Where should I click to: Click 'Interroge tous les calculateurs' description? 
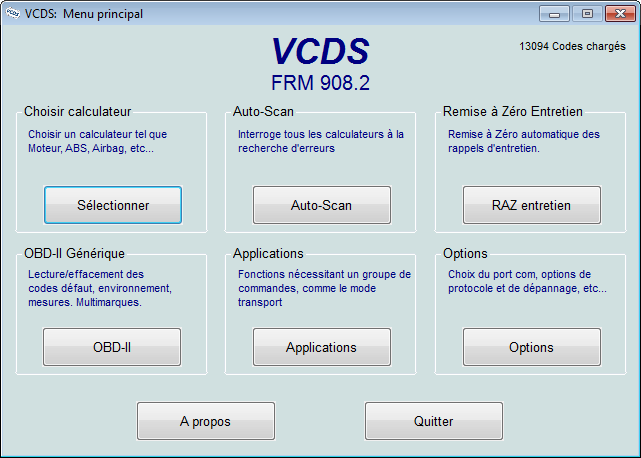[321, 141]
